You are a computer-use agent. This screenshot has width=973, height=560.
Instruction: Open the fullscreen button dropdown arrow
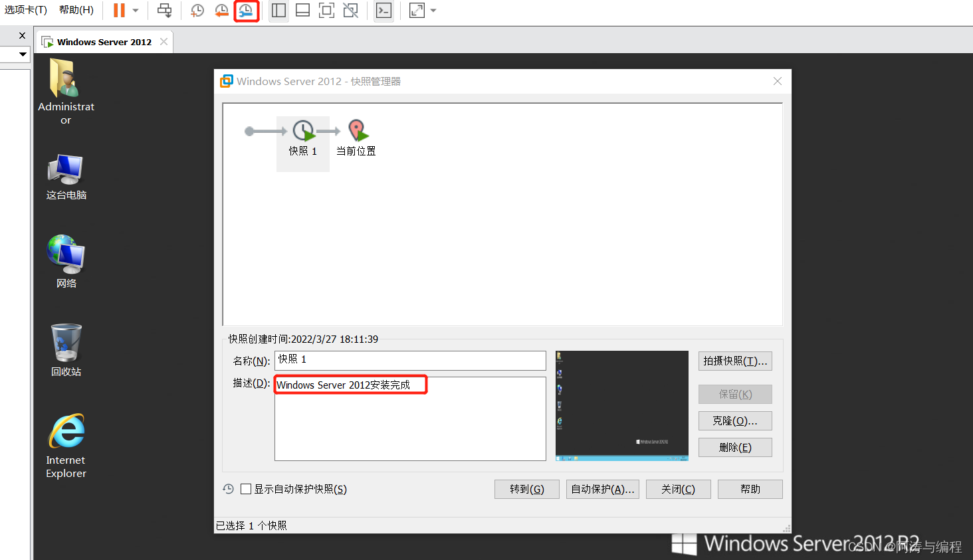click(432, 11)
